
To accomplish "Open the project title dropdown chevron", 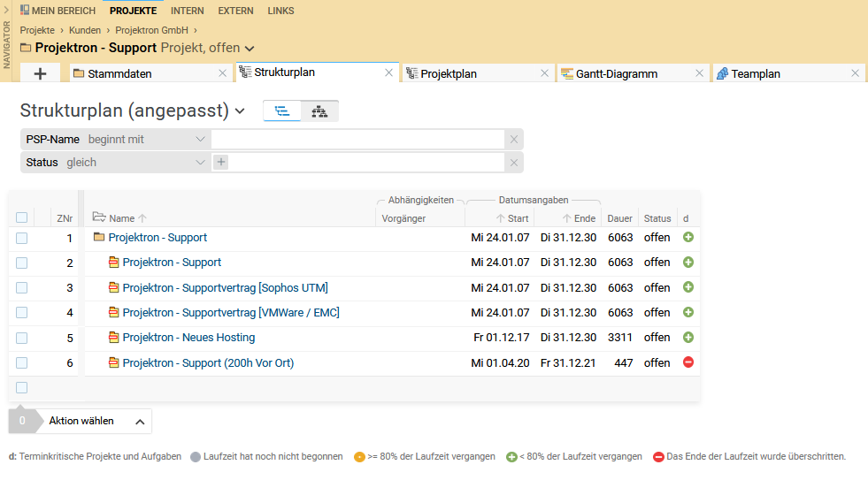I will (x=250, y=49).
